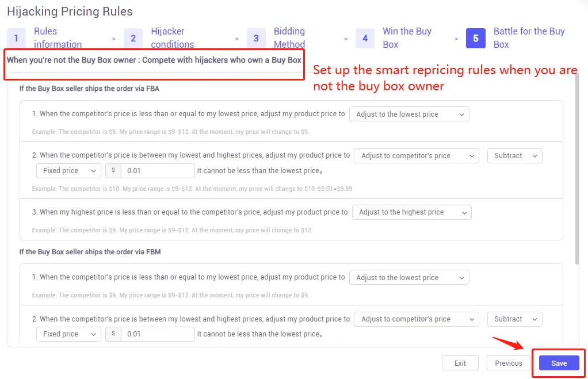Image resolution: width=588 pixels, height=379 pixels.
Task: Edit the 0.01 amount field in FBA rule 2
Action: 158,171
